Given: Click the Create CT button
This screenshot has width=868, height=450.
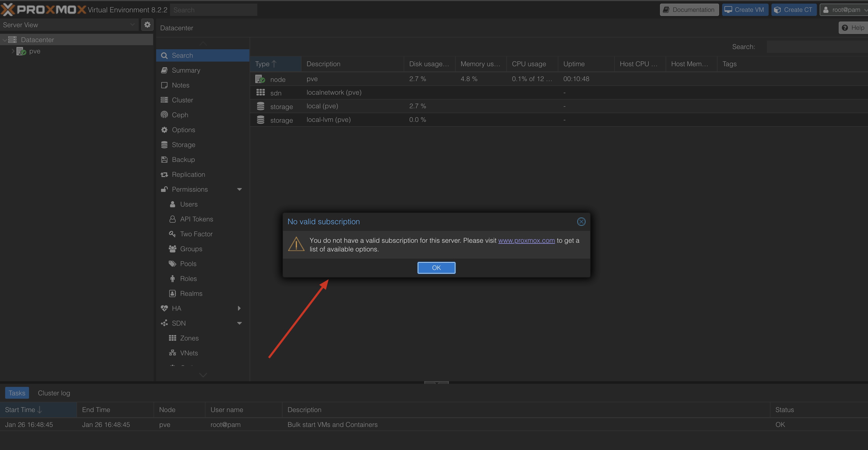Looking at the screenshot, I should [x=794, y=10].
